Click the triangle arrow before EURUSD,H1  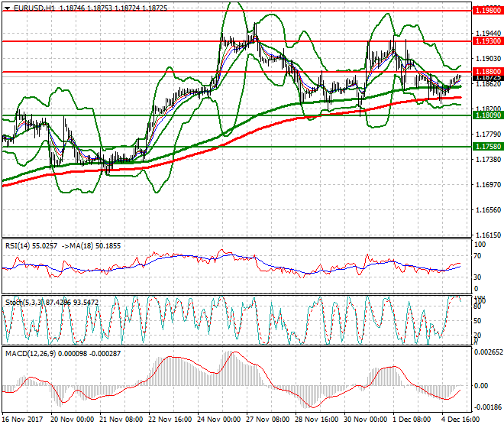pyautogui.click(x=8, y=8)
